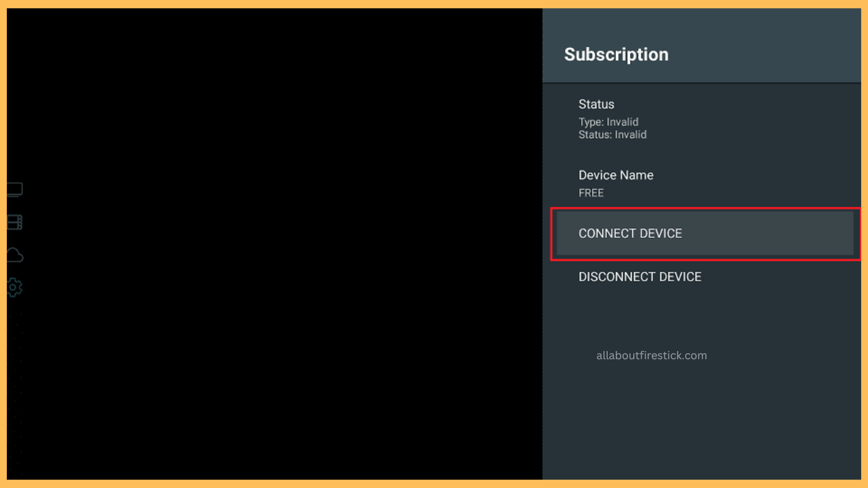The height and width of the screenshot is (488, 868).
Task: Click the orange frame border at top
Action: 434,4
